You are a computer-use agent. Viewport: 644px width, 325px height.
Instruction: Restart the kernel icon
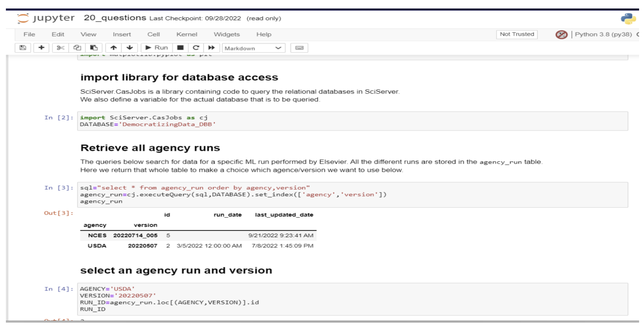196,48
